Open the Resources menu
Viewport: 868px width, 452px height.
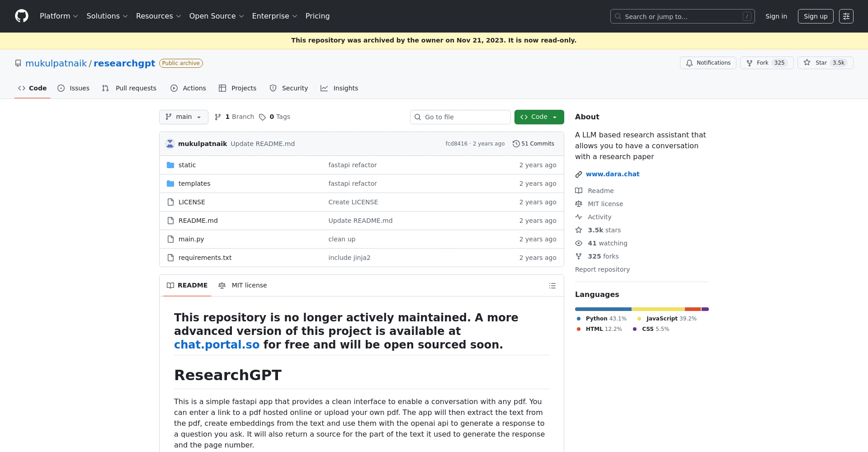[158, 16]
